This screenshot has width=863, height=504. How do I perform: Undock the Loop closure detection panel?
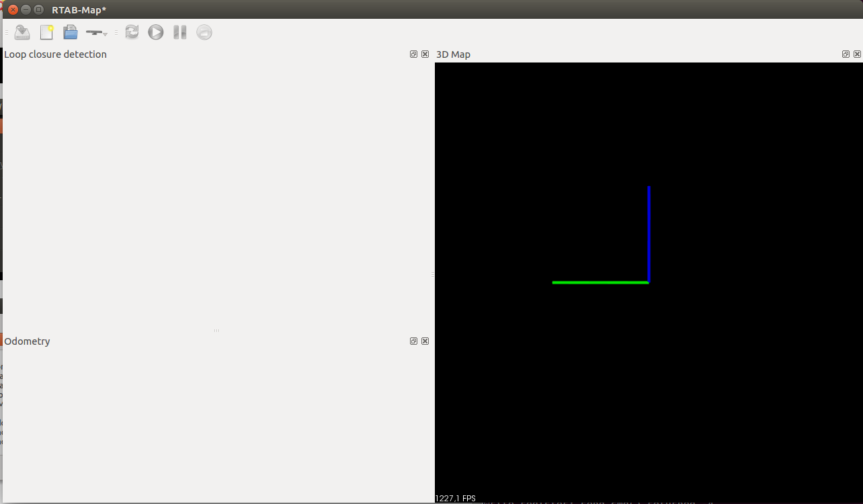pyautogui.click(x=413, y=54)
